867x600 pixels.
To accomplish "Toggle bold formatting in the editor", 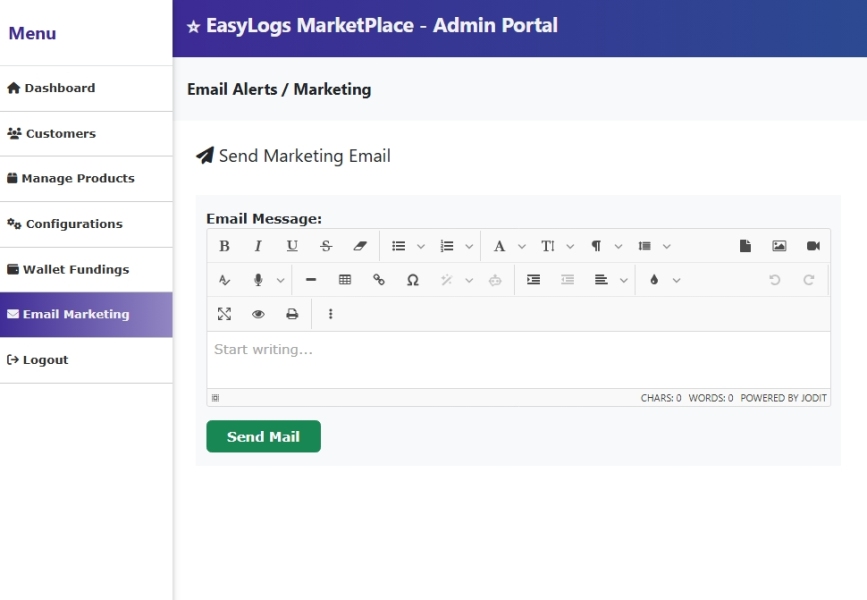I will click(224, 246).
